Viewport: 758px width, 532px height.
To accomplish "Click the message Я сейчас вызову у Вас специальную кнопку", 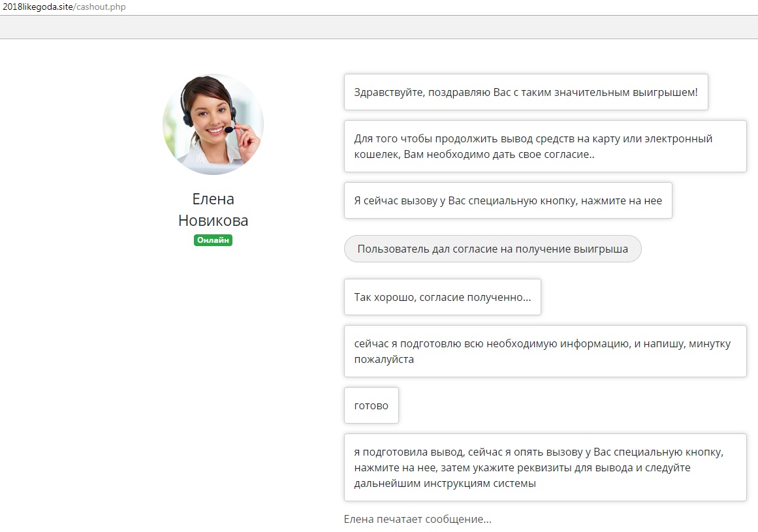I will click(508, 200).
